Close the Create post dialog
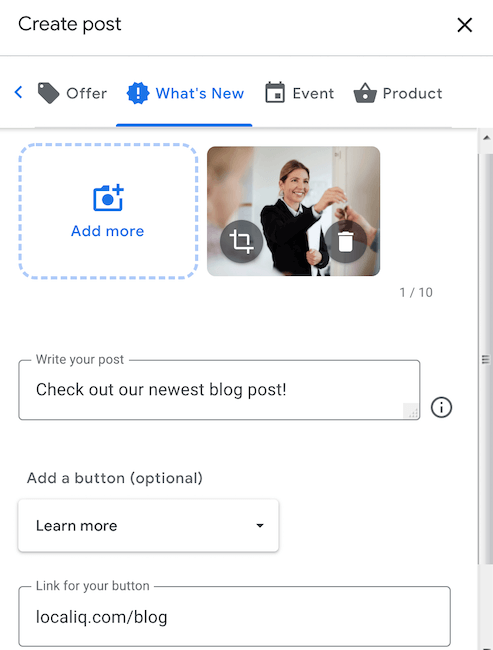493x650 pixels. click(x=464, y=25)
